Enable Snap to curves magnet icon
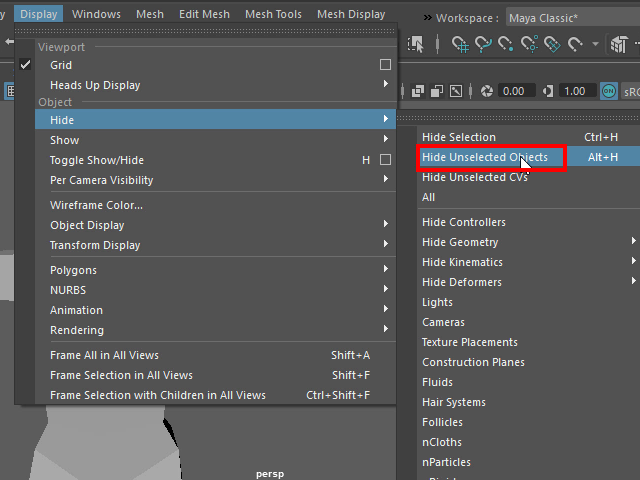The image size is (640, 480). pyautogui.click(x=484, y=44)
